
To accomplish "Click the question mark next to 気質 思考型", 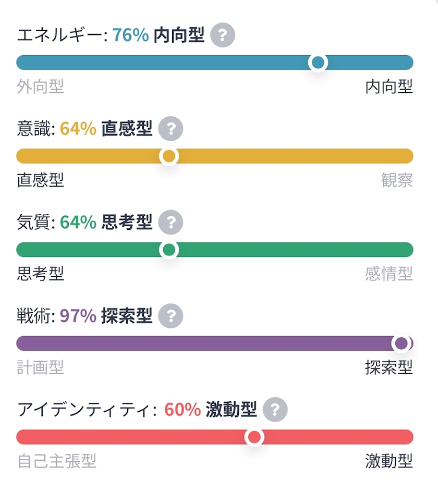I will (171, 223).
